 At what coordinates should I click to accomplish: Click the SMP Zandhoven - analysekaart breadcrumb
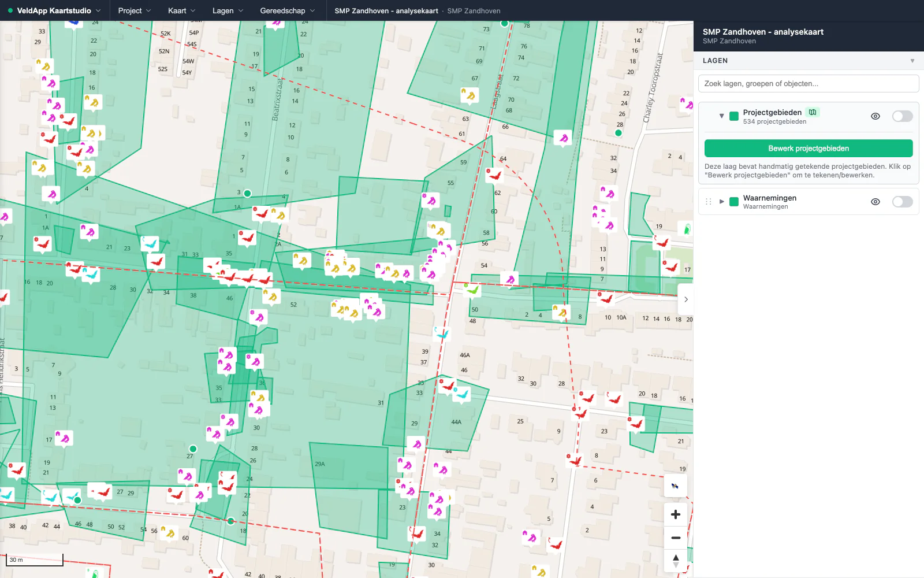tap(386, 11)
